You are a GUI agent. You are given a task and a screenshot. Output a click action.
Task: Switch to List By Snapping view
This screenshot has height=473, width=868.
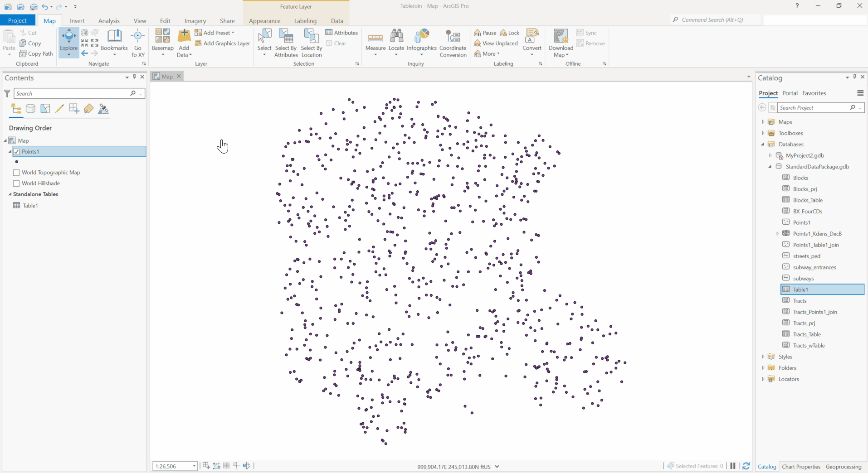click(x=74, y=109)
